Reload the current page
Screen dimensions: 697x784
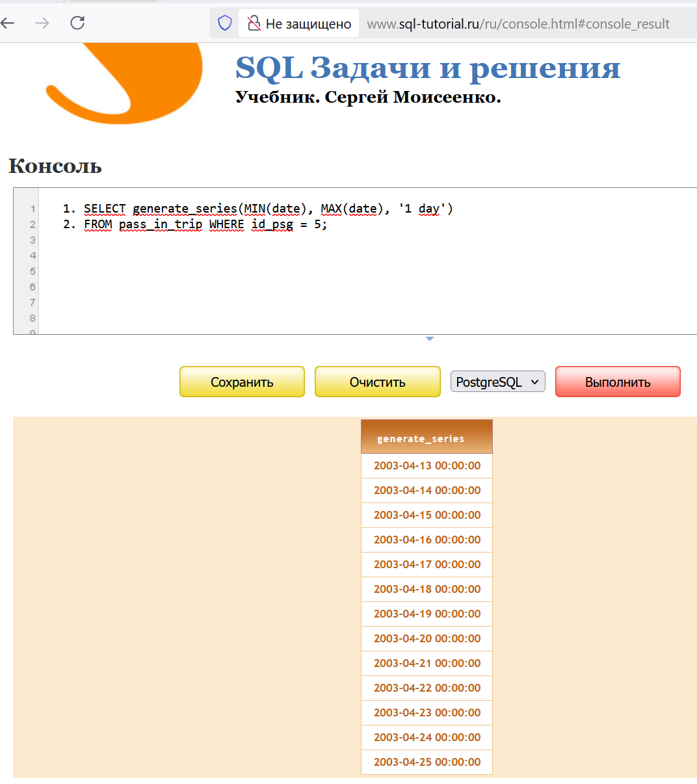77,23
